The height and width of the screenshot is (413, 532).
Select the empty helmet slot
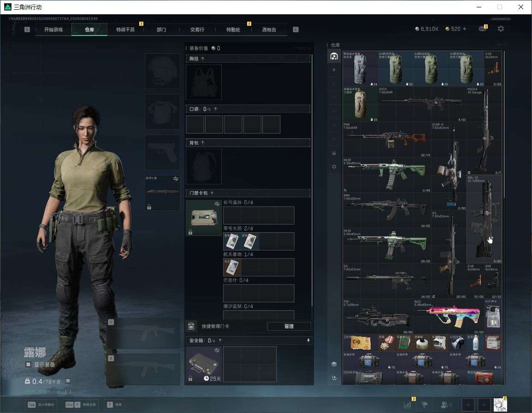(162, 71)
